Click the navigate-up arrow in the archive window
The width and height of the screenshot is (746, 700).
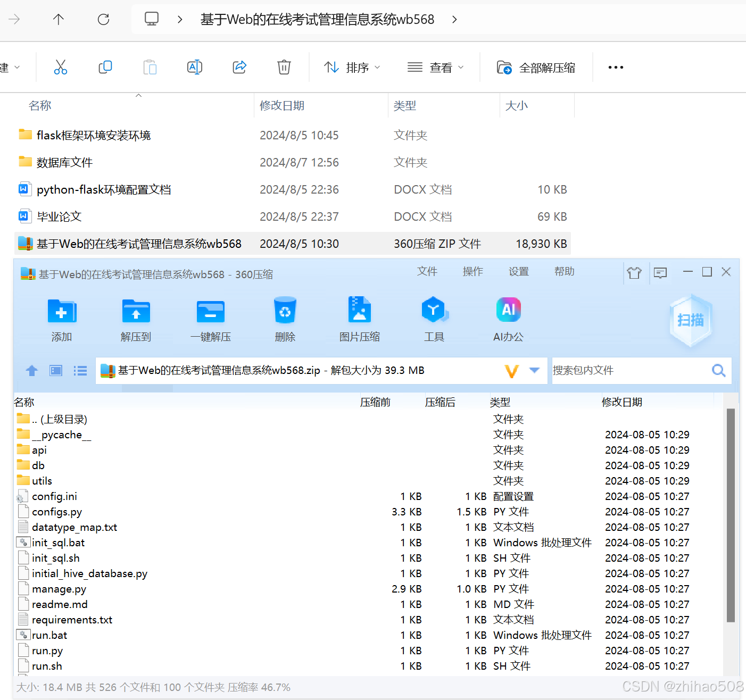[x=31, y=370]
